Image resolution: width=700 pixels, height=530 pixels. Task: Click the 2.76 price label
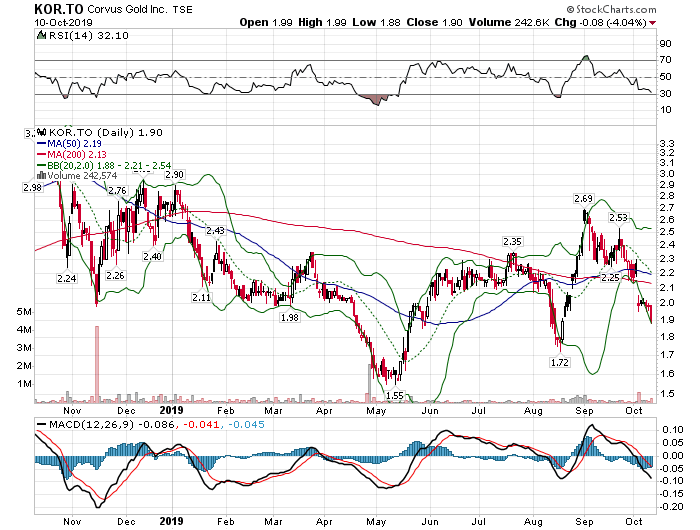[x=117, y=191]
